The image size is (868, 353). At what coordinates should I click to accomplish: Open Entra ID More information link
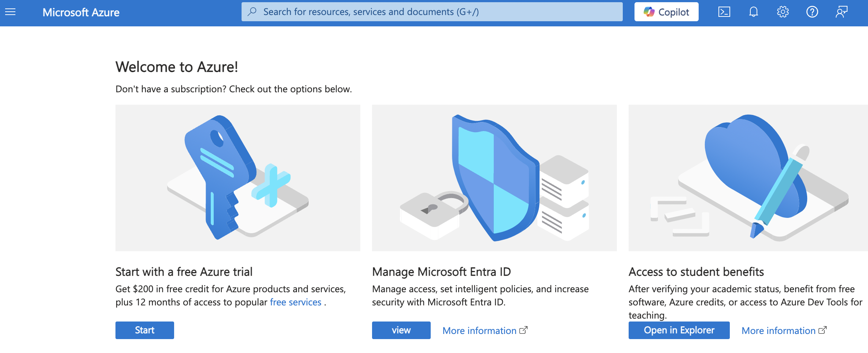pyautogui.click(x=485, y=331)
